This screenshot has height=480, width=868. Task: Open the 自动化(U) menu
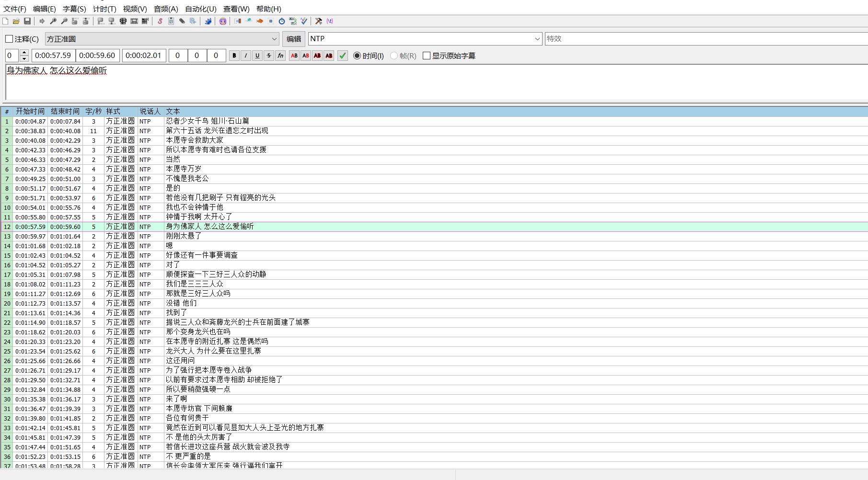[x=201, y=9]
